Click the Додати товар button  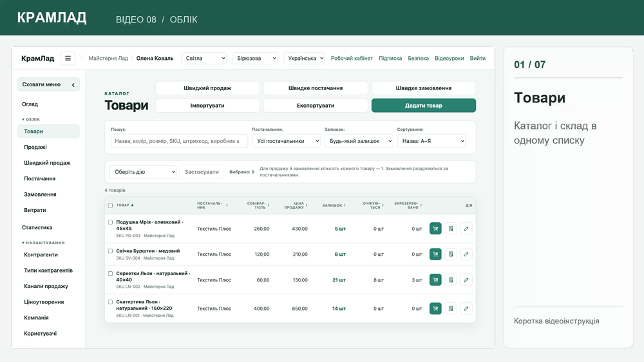click(x=424, y=106)
